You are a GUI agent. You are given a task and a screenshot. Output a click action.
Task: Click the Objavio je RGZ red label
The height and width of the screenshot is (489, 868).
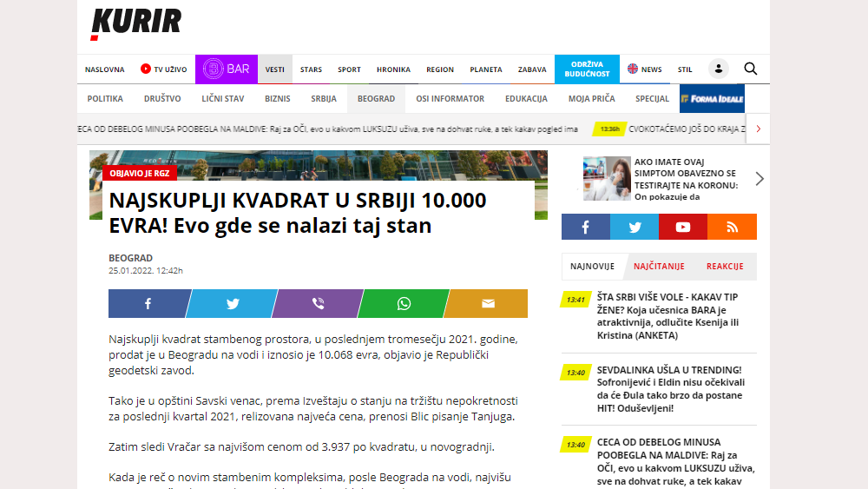(140, 174)
